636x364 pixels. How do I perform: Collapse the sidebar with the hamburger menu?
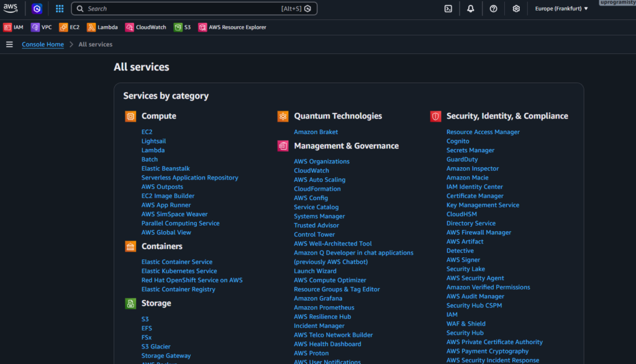coord(9,44)
